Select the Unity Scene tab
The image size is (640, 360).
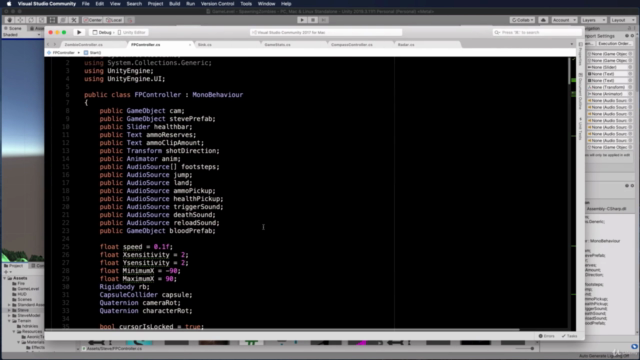click(x=13, y=29)
